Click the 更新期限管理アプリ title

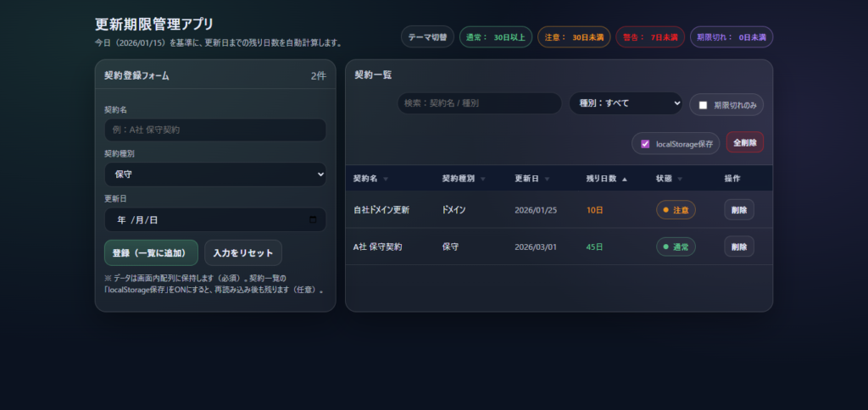[154, 25]
